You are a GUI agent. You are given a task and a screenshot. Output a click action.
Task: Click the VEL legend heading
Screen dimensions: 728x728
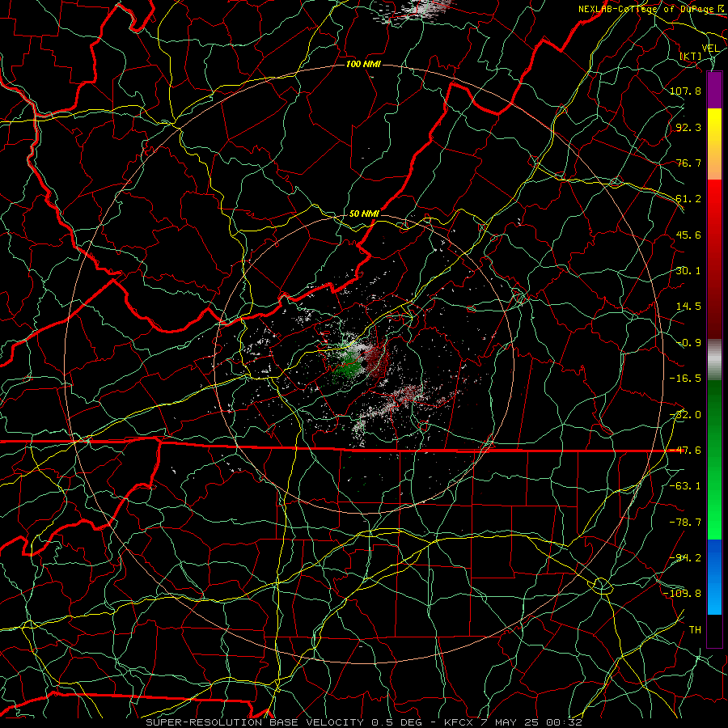[x=710, y=49]
